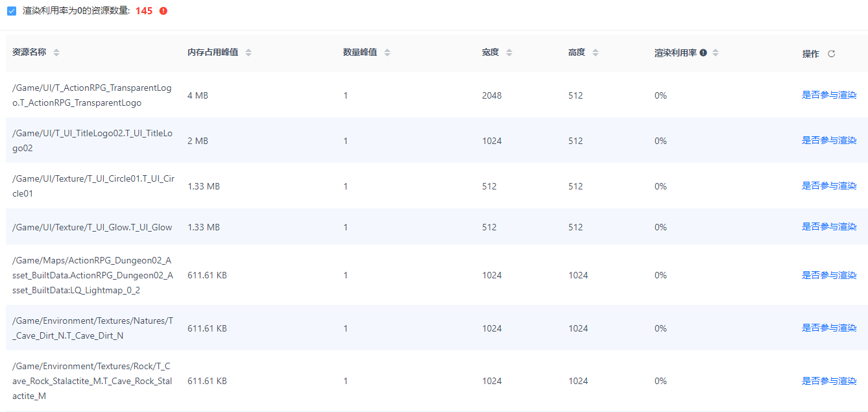Image resolution: width=868 pixels, height=412 pixels.
Task: Select the T_UI_TitleLogo02 resource name
Action: [93, 140]
